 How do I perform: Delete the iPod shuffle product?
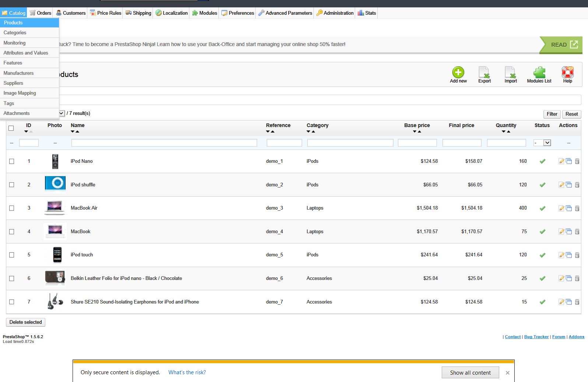pyautogui.click(x=577, y=185)
